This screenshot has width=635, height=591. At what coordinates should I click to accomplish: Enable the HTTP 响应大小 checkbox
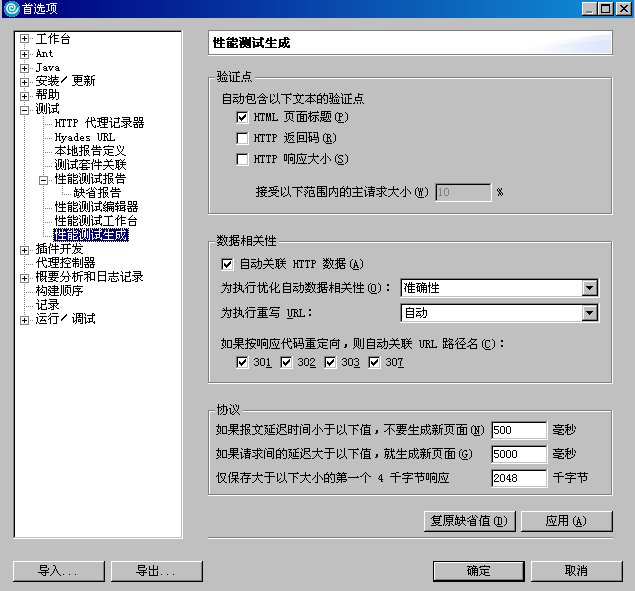coord(242,159)
